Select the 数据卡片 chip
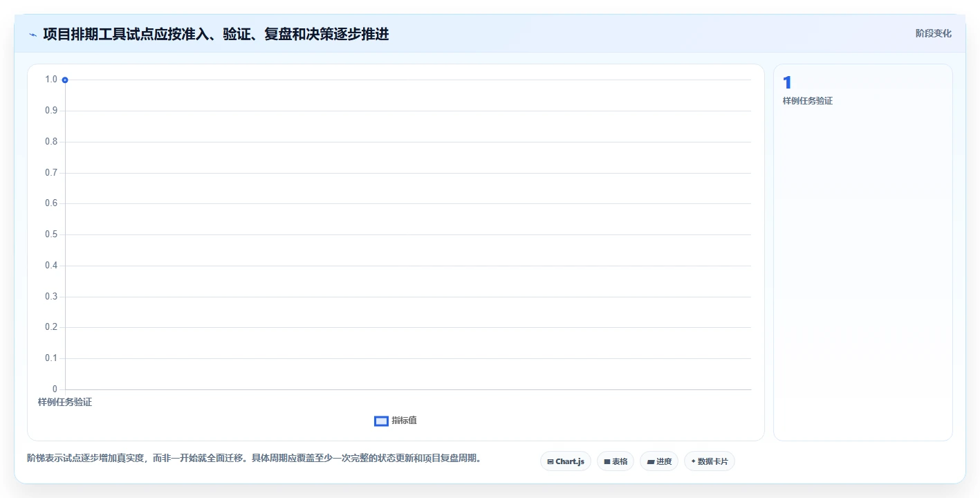Image resolution: width=980 pixels, height=498 pixels. (709, 461)
